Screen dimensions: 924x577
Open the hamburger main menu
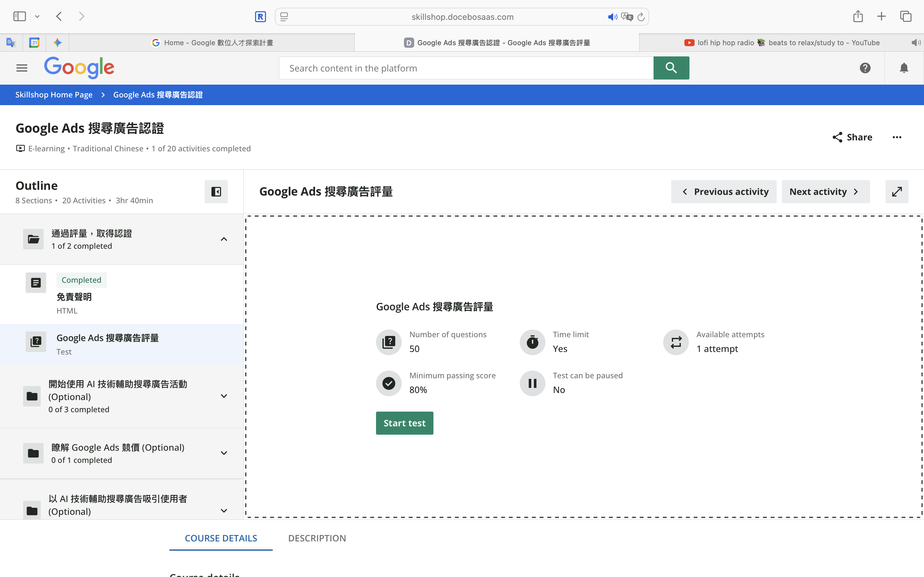point(22,68)
